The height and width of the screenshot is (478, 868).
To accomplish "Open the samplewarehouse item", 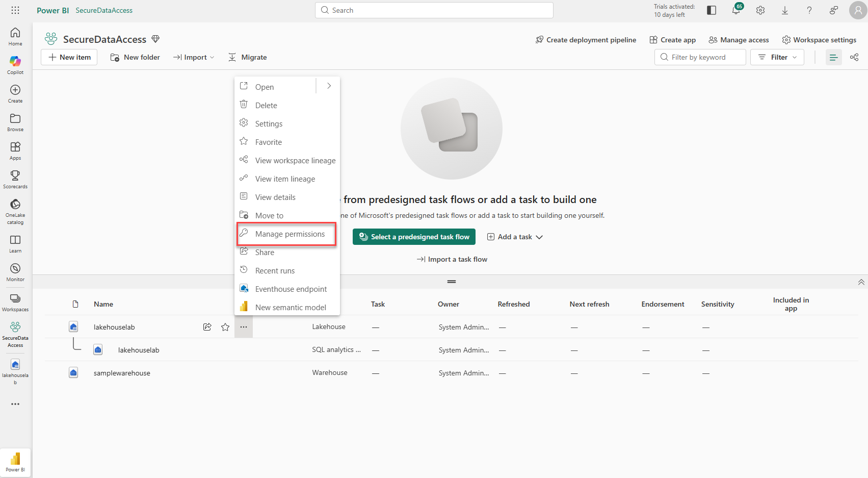I will pyautogui.click(x=122, y=373).
